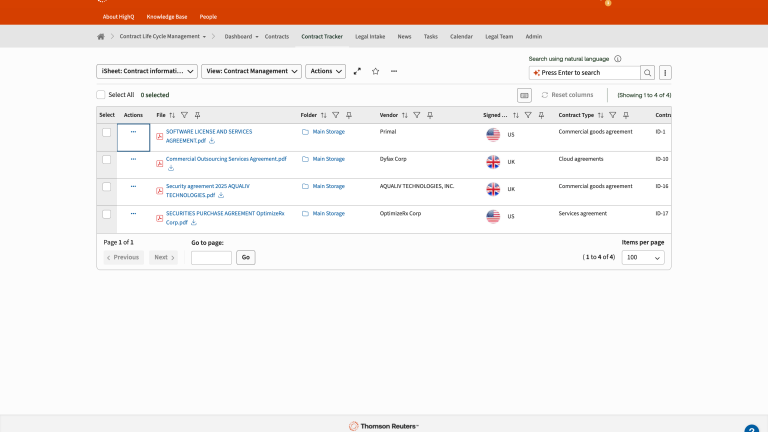Click the Go button for page navigation
This screenshot has width=768, height=432.
245,257
